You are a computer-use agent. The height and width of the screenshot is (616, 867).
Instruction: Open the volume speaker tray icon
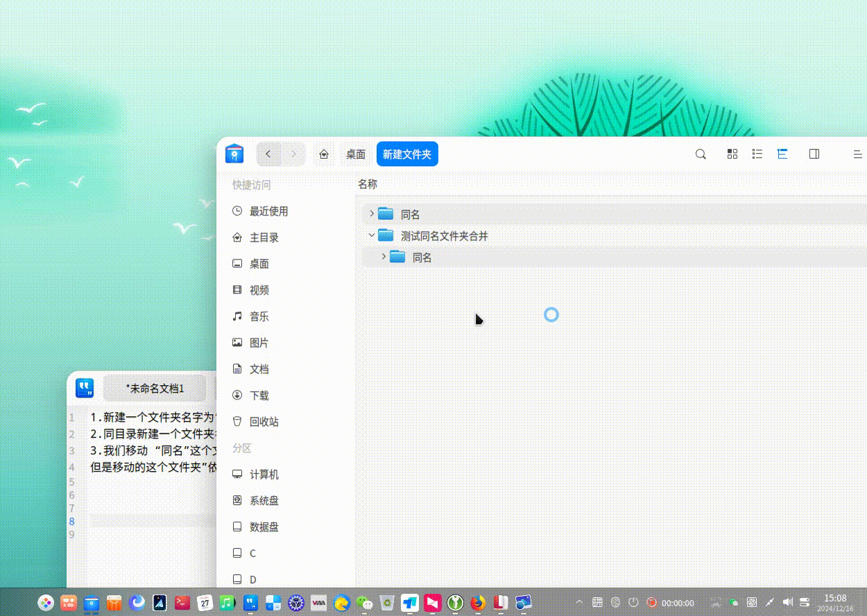[x=787, y=602]
